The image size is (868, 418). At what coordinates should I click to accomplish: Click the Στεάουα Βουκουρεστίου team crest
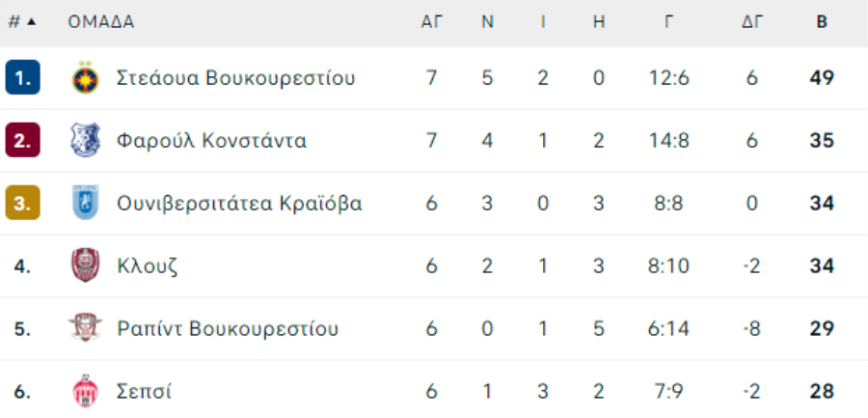(85, 78)
